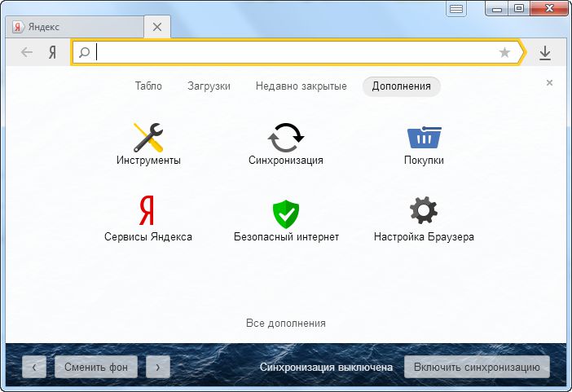Open the browser hamburger menu in title bar
The width and height of the screenshot is (572, 392).
tap(456, 9)
